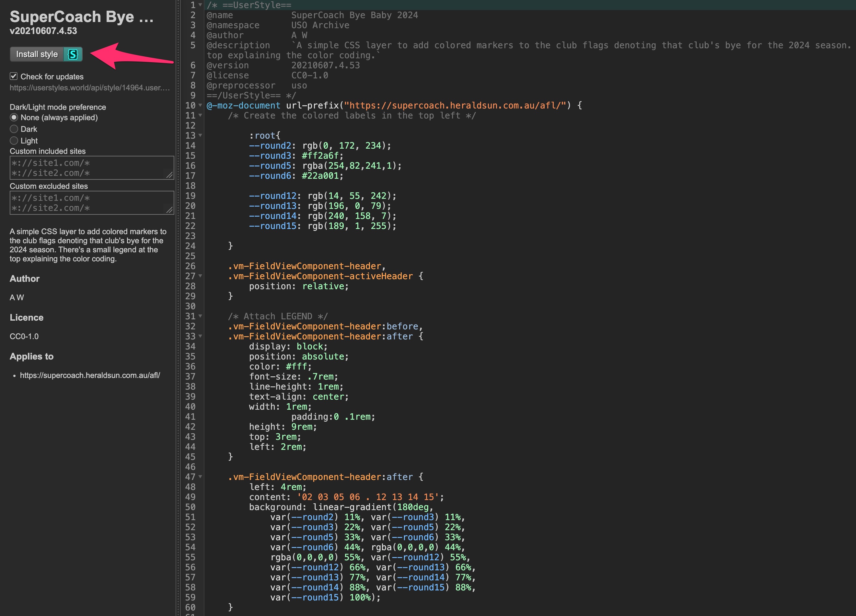Screen dimensions: 856x616
Task: Collapse the fold arrow at line 1
Action: tap(201, 5)
